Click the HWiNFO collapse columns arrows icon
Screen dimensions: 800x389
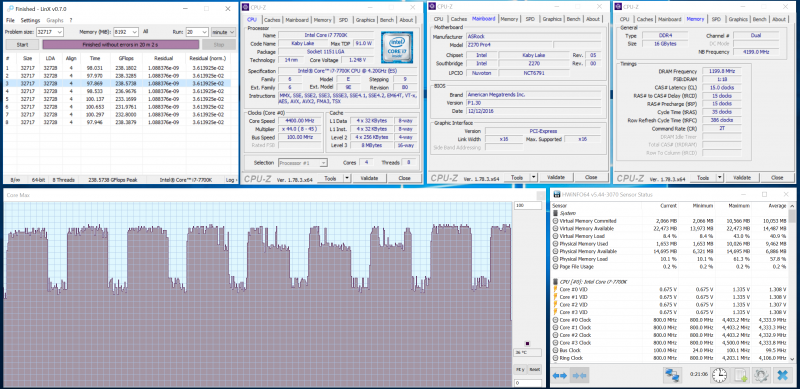click(x=580, y=376)
